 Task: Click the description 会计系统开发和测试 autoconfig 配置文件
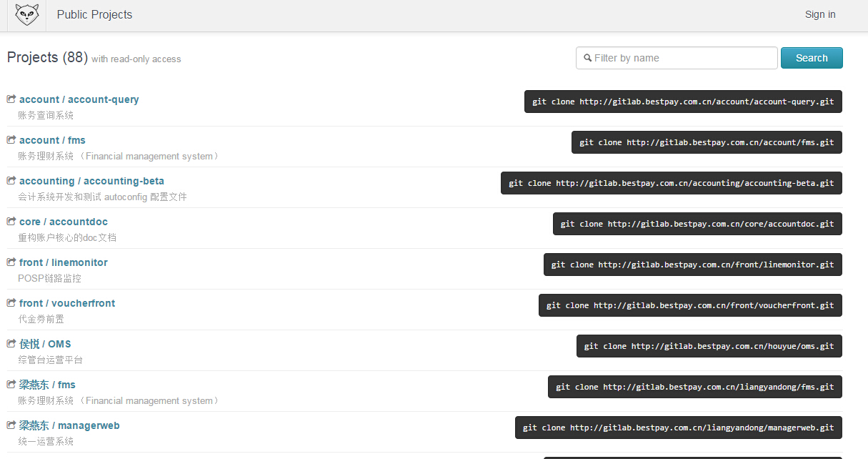(x=102, y=197)
